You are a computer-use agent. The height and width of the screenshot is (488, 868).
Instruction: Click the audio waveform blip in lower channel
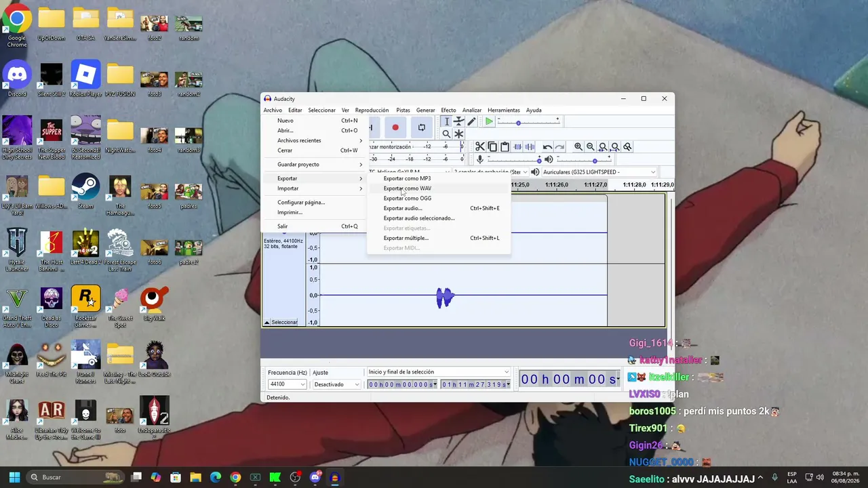click(444, 297)
